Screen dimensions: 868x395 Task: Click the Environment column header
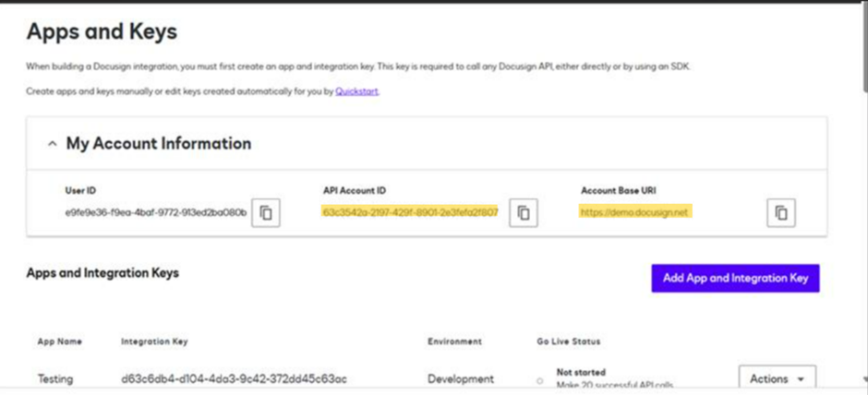click(454, 341)
